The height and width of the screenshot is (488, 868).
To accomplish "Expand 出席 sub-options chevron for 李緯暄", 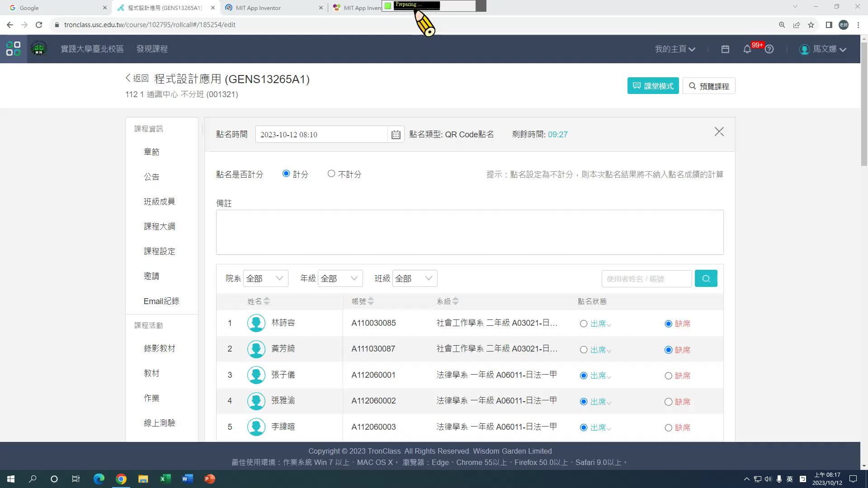I will pos(609,429).
